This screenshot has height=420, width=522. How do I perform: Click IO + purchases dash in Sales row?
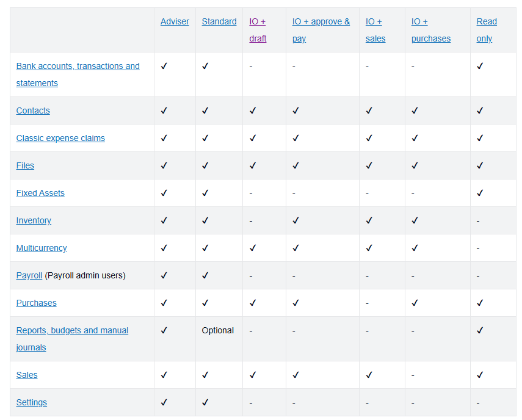(x=413, y=375)
